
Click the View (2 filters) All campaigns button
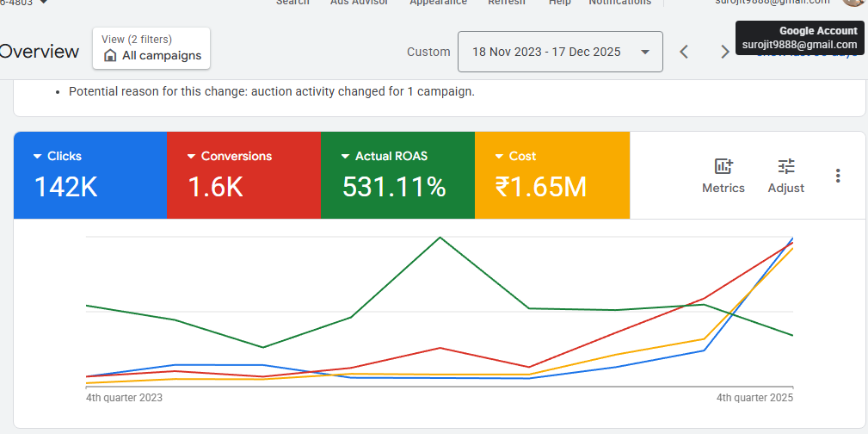click(x=151, y=48)
